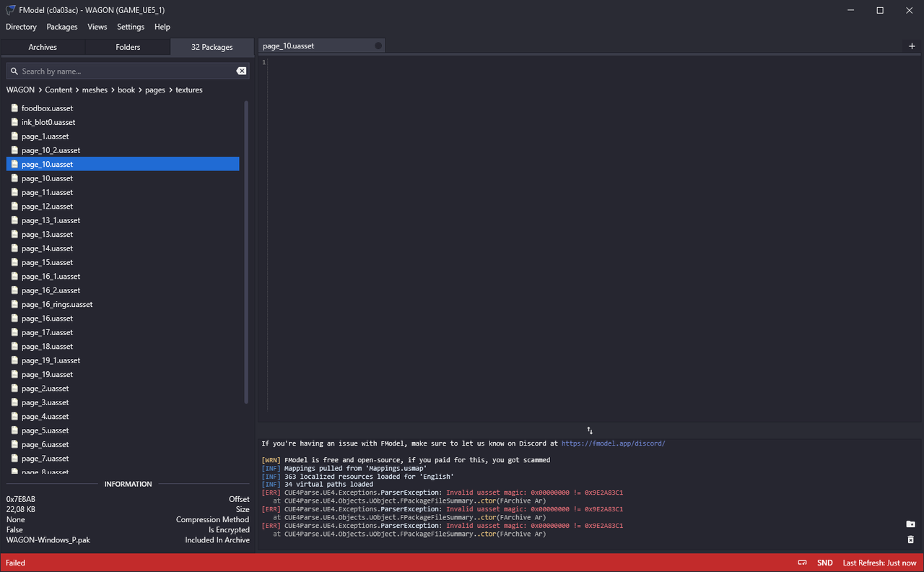This screenshot has height=572, width=924.
Task: Select page_16_1.uasset in the list
Action: (x=123, y=277)
